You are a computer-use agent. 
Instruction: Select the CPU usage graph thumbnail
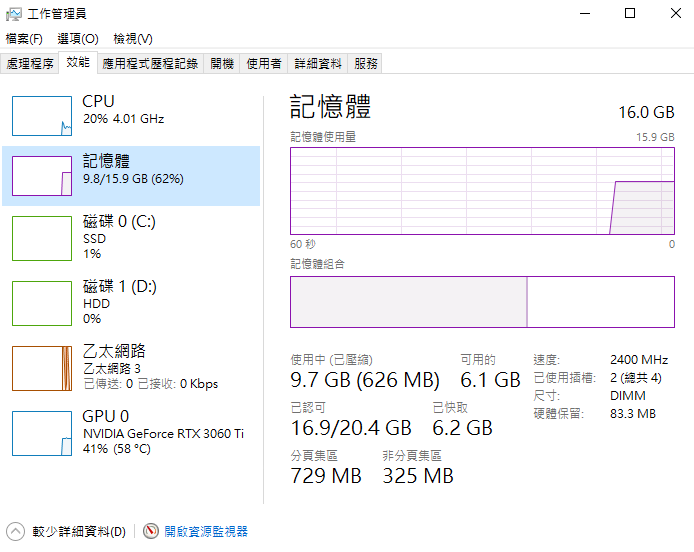tap(42, 115)
